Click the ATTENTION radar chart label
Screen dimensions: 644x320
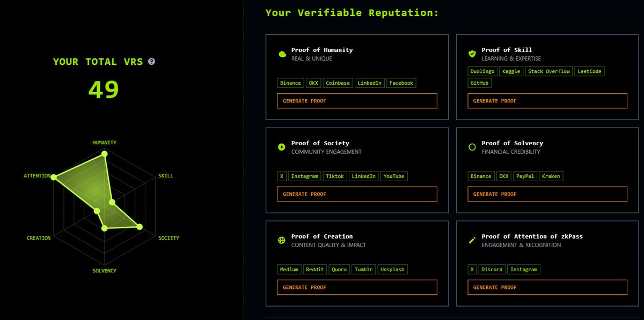coord(37,176)
